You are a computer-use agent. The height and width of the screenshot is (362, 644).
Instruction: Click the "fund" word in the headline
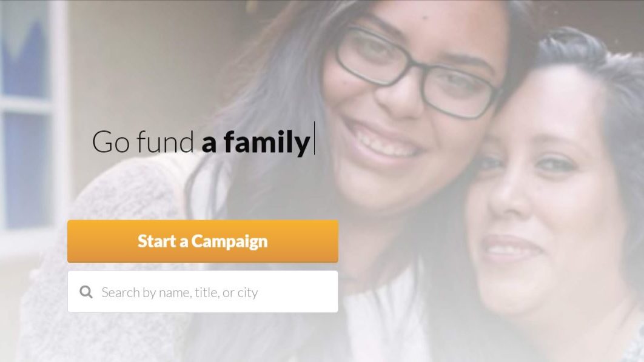(x=165, y=141)
